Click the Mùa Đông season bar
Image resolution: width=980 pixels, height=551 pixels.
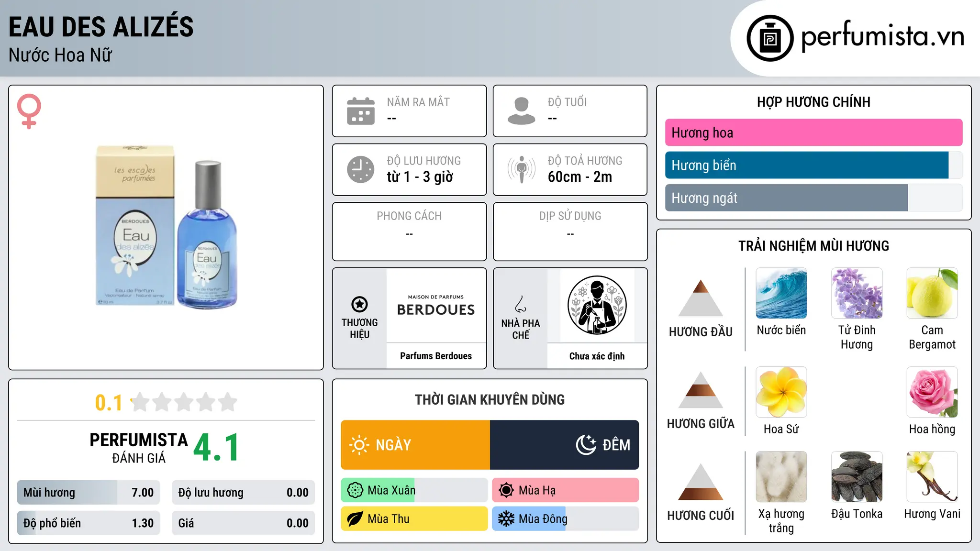tap(566, 519)
